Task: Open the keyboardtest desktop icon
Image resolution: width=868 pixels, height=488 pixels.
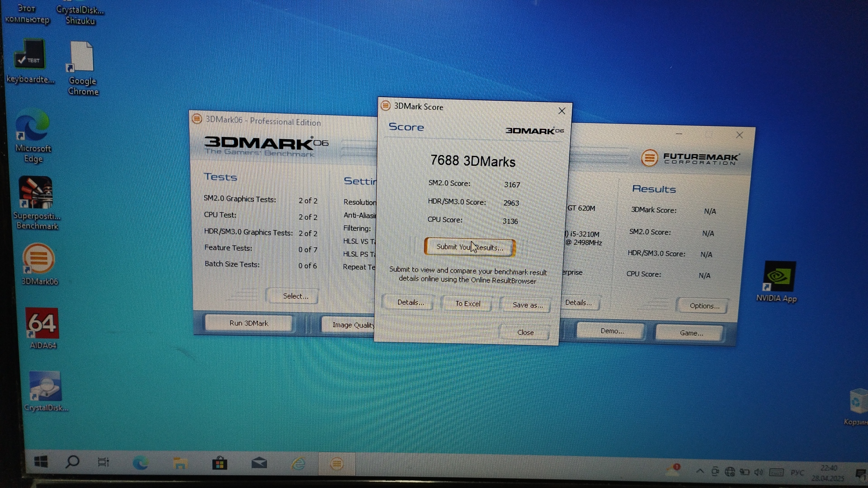Action: 30,55
